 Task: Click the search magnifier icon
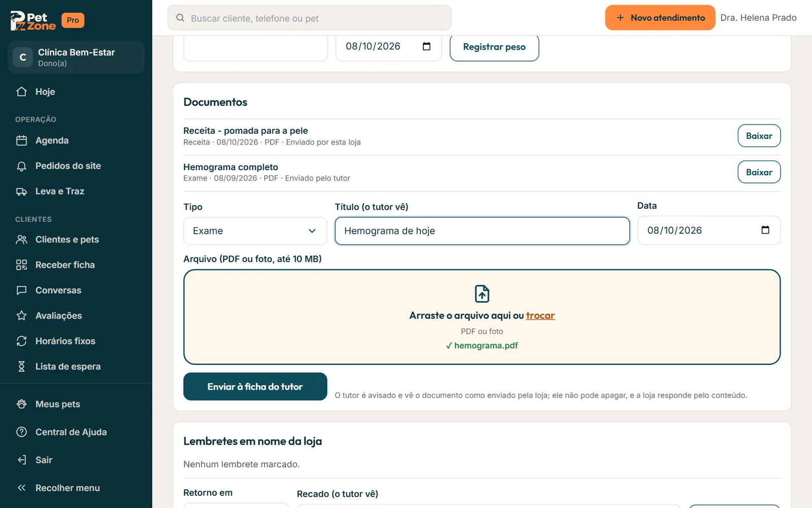tap(180, 18)
